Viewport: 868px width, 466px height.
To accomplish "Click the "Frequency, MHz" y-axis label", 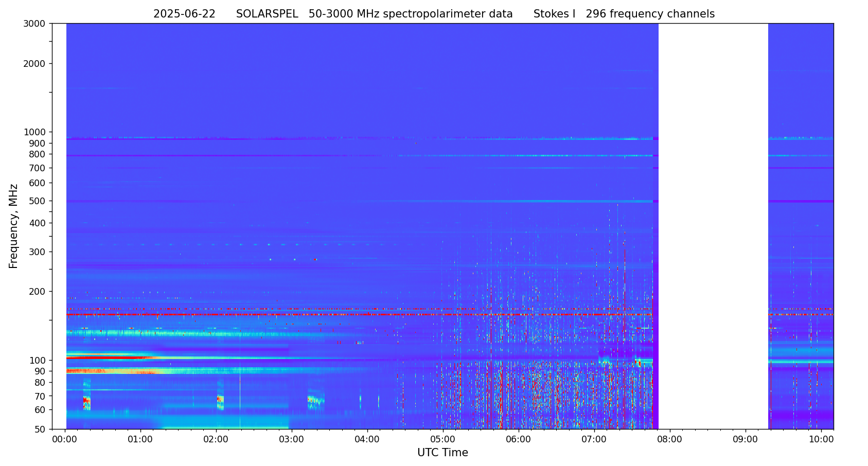I will tap(14, 226).
